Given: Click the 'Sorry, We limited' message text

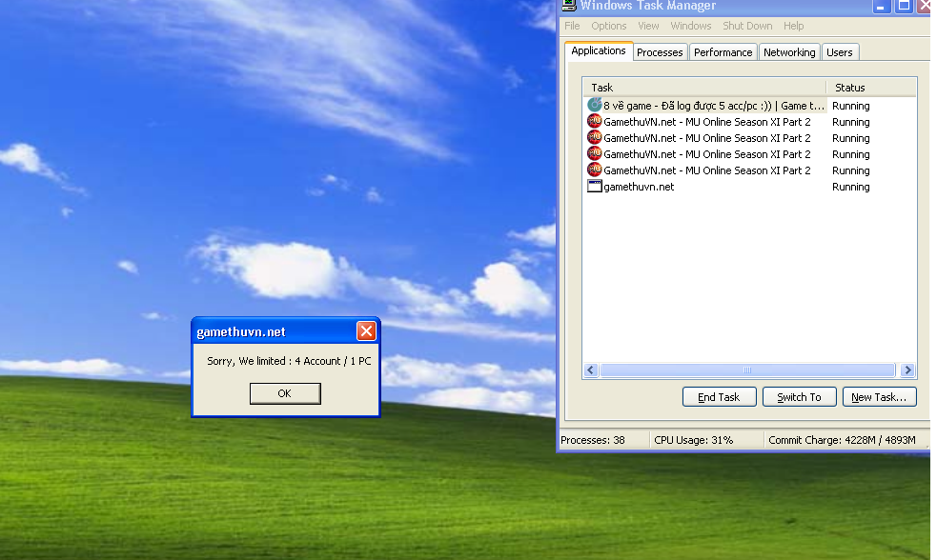Looking at the screenshot, I should pos(289,361).
